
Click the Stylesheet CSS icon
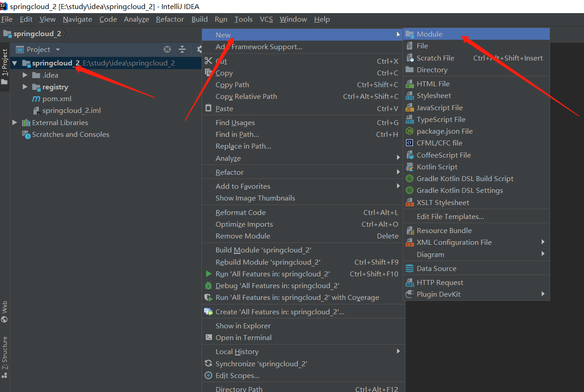(x=410, y=96)
